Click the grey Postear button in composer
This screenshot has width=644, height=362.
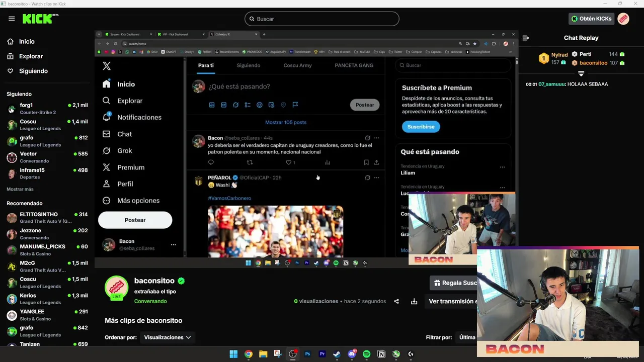click(365, 105)
